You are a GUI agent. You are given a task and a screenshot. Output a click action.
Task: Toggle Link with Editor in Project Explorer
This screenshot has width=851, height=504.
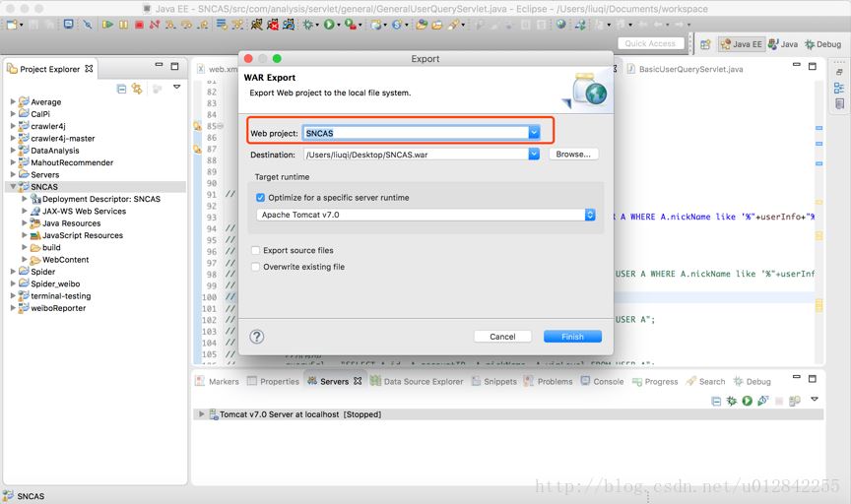point(137,89)
